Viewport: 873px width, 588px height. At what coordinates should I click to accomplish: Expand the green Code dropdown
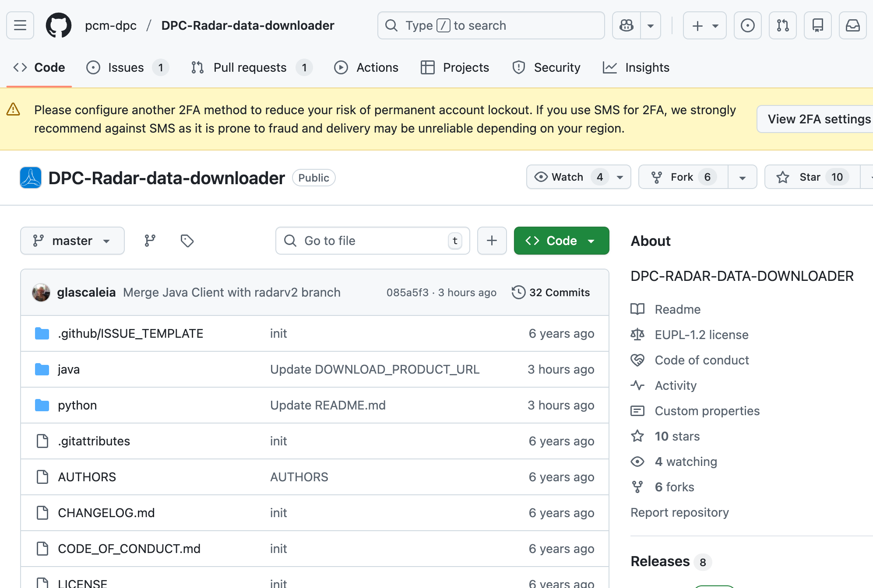click(x=561, y=241)
